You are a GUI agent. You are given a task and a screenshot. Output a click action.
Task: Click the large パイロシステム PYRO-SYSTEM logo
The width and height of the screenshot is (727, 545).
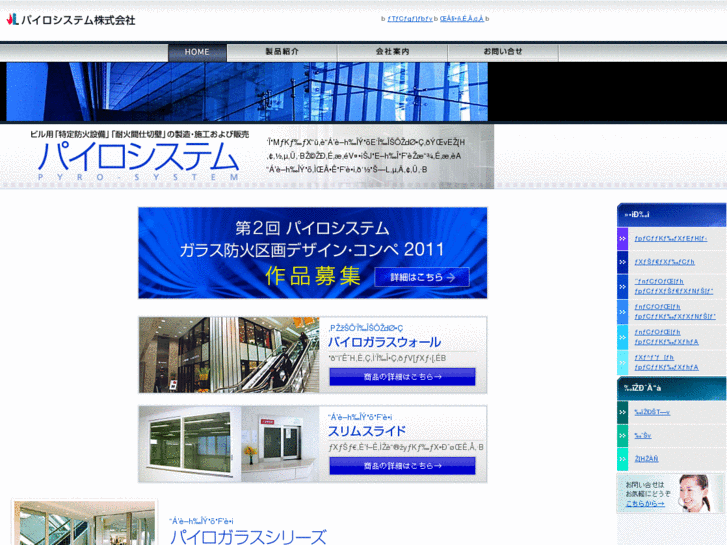coord(138,160)
